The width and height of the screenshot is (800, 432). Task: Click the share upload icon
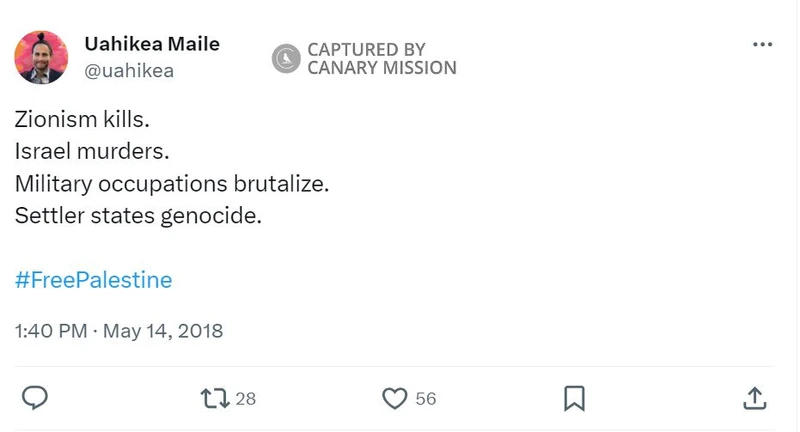[x=755, y=398]
